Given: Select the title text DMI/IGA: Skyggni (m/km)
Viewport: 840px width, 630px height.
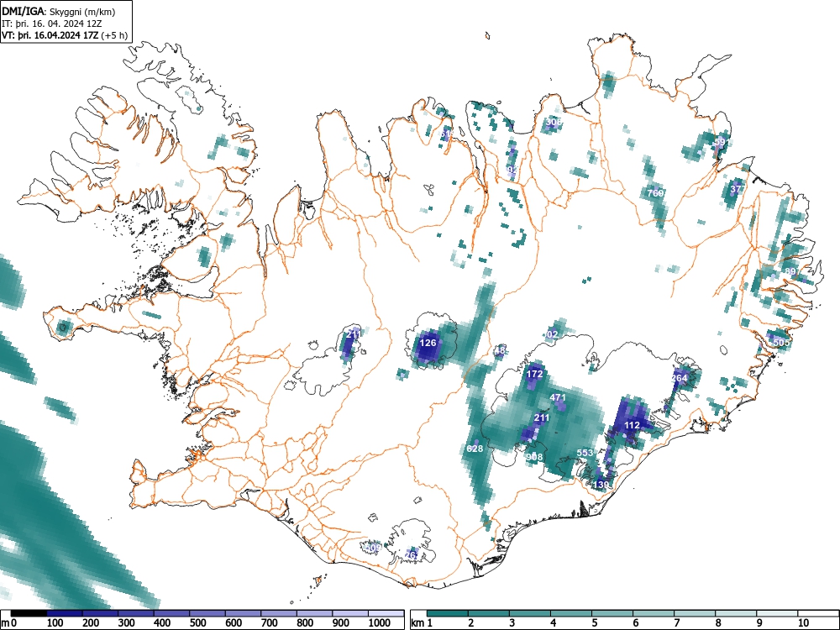Looking at the screenshot, I should coord(59,11).
